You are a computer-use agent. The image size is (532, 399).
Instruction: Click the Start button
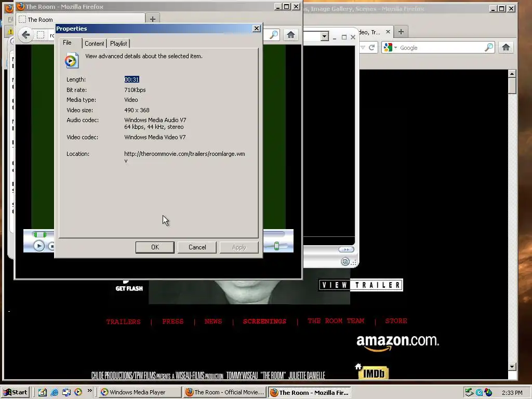16,392
